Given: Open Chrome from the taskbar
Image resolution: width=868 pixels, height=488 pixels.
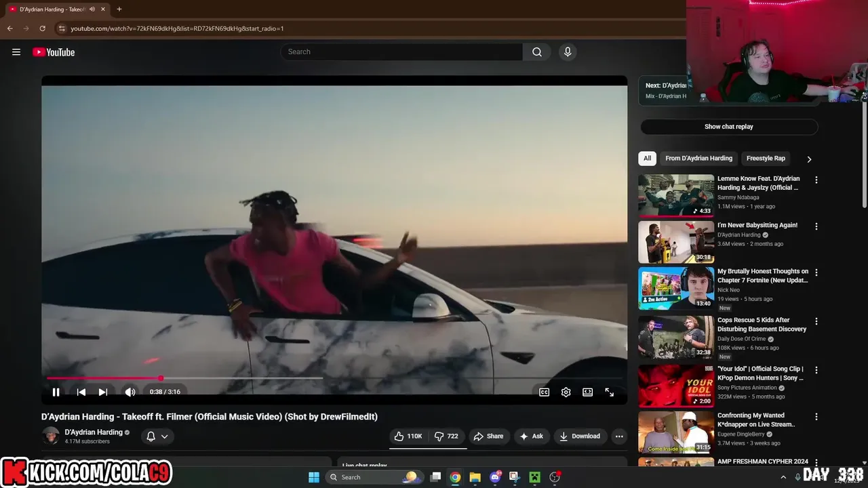Looking at the screenshot, I should point(455,477).
